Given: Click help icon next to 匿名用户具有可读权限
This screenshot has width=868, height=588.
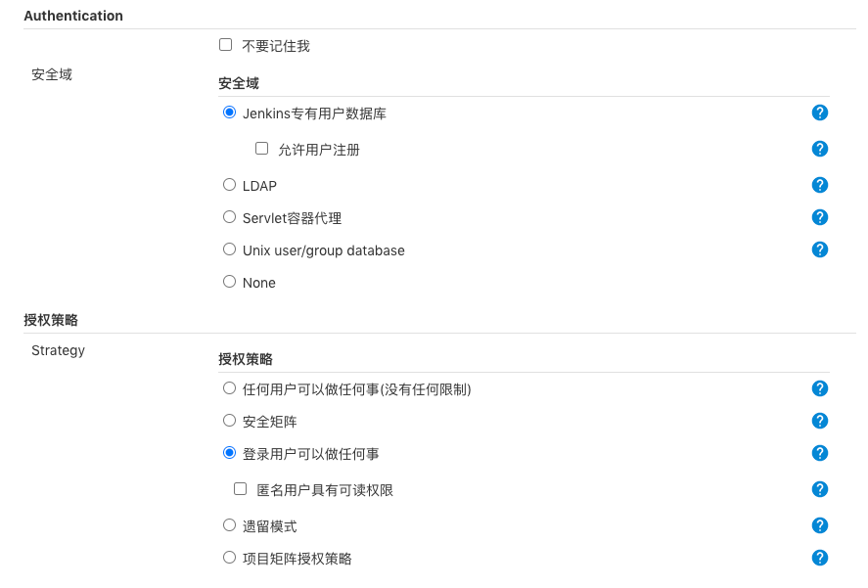Looking at the screenshot, I should point(820,489).
